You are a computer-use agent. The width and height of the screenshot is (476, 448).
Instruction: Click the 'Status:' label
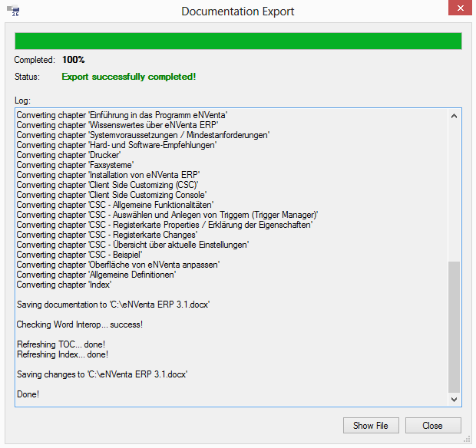tap(27, 77)
